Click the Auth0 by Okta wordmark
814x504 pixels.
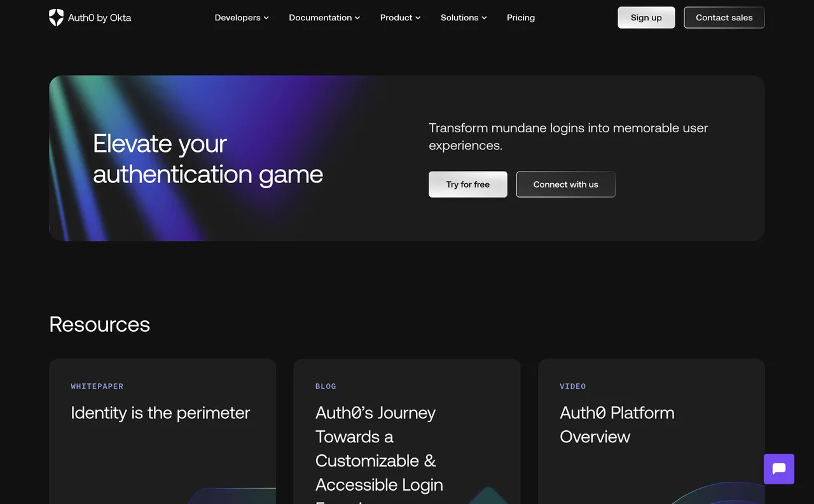pos(99,18)
